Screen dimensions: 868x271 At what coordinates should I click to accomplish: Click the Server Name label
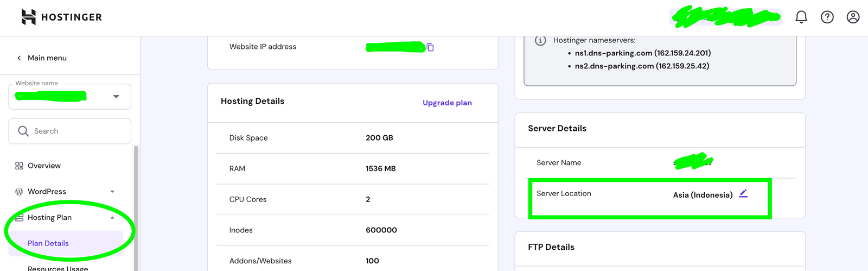pyautogui.click(x=559, y=163)
